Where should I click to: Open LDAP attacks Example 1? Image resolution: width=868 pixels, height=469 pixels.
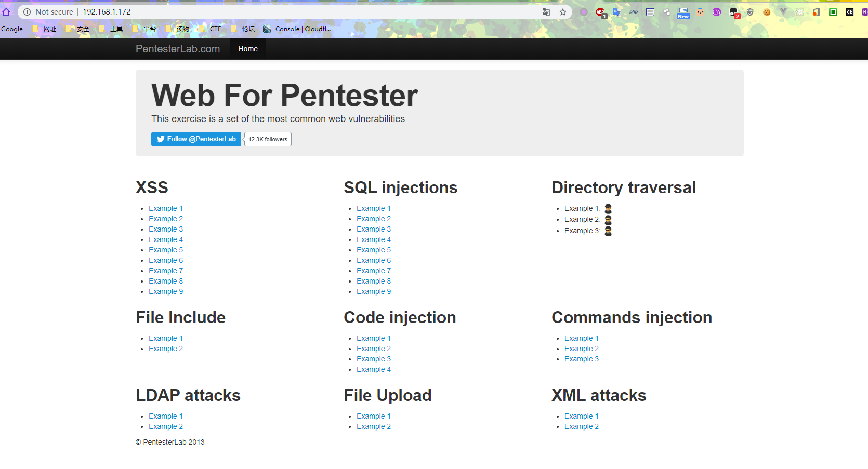[166, 416]
